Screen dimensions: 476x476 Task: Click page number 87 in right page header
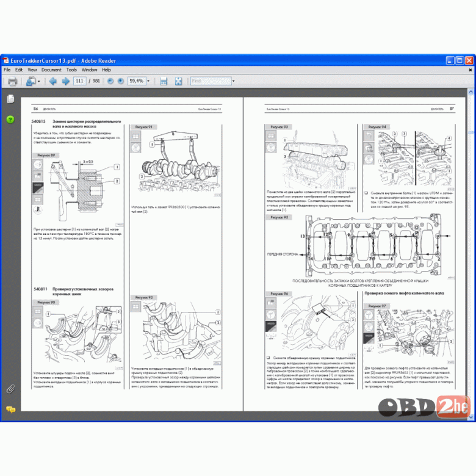452,109
